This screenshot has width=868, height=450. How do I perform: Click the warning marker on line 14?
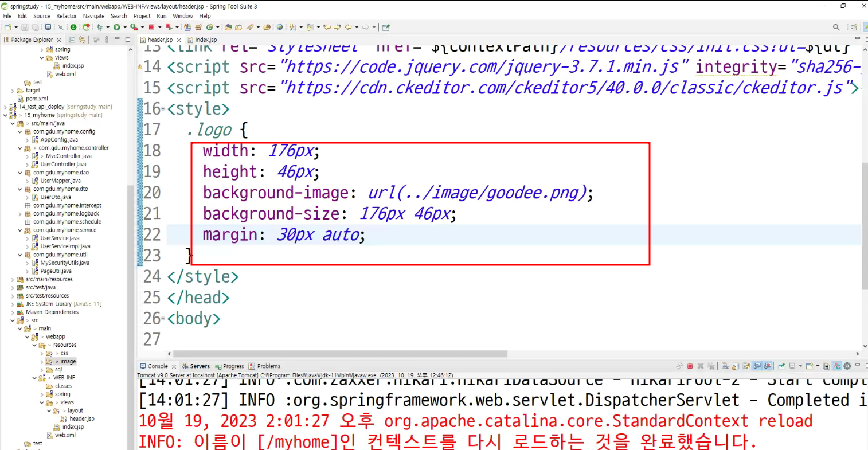pyautogui.click(x=140, y=66)
